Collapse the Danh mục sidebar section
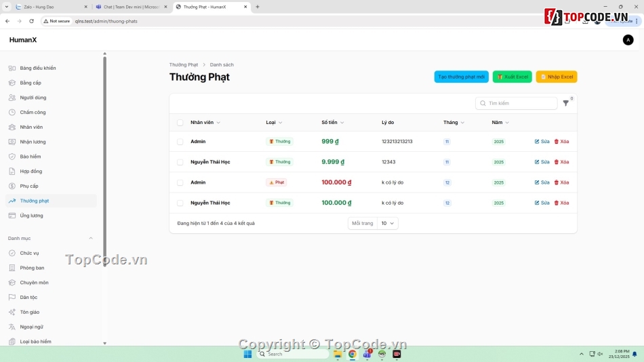 coord(91,239)
